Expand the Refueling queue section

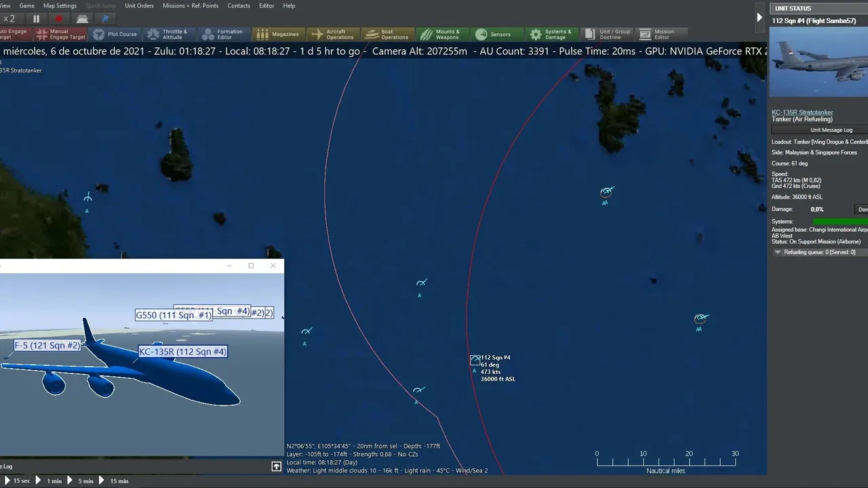click(x=777, y=252)
